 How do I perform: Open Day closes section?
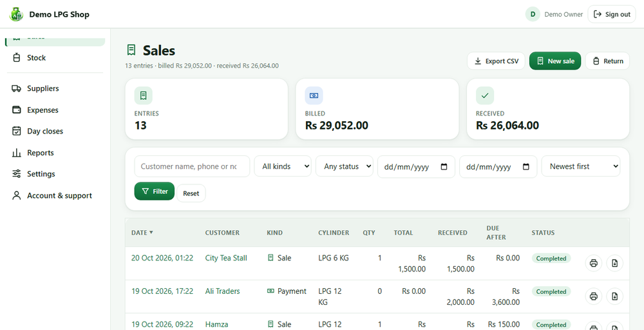point(55,131)
